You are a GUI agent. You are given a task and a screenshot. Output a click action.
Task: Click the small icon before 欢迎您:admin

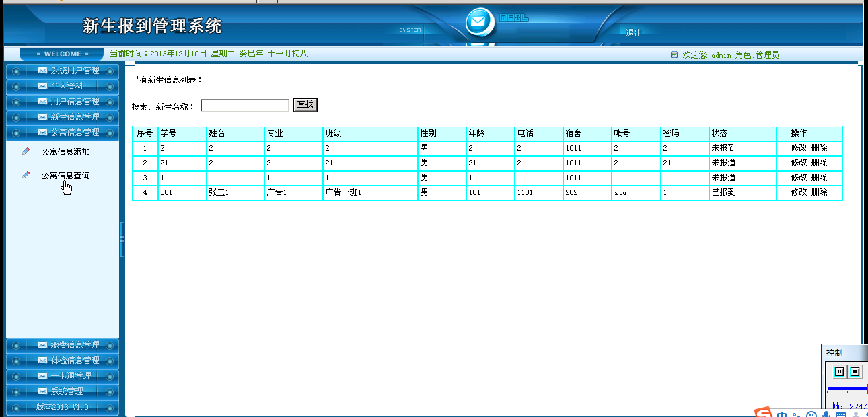pos(674,54)
